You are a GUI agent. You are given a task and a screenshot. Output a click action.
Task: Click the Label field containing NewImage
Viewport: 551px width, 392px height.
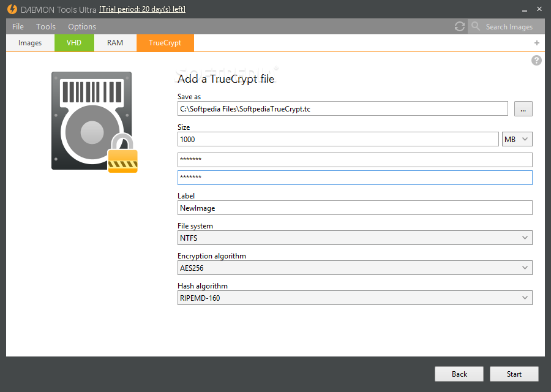coord(355,208)
